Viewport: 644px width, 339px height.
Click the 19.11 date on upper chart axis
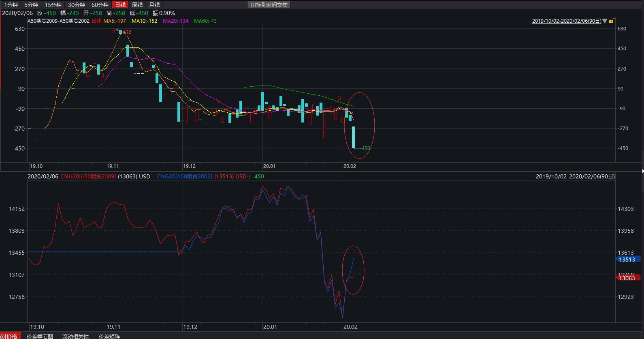click(113, 166)
